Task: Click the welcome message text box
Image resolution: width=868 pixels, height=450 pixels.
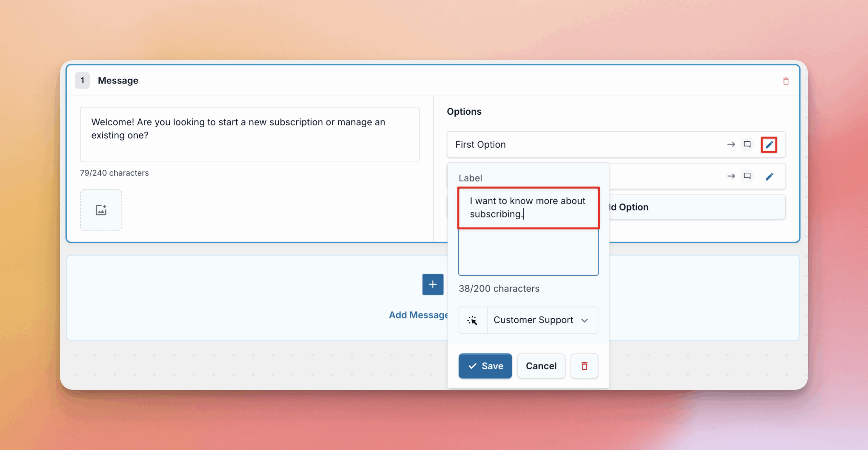Action: coord(250,134)
